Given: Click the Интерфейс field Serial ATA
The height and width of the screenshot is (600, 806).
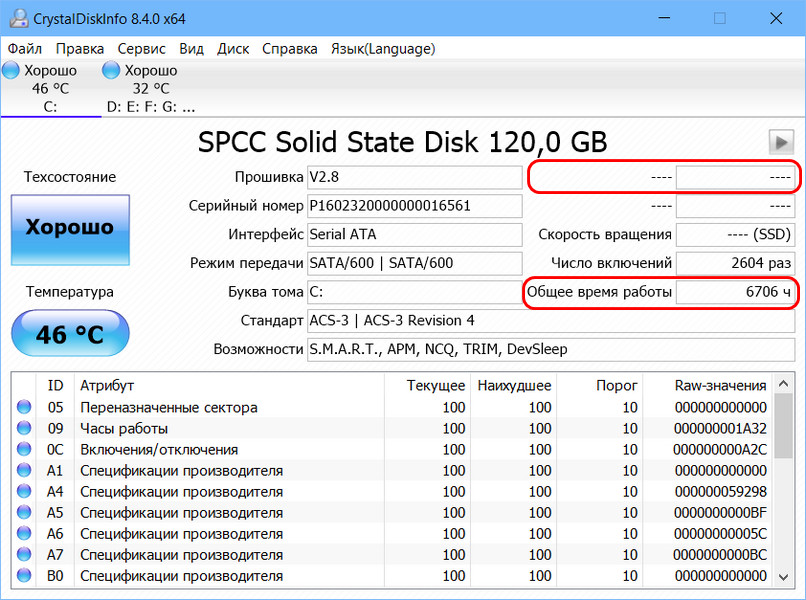Looking at the screenshot, I should point(415,235).
